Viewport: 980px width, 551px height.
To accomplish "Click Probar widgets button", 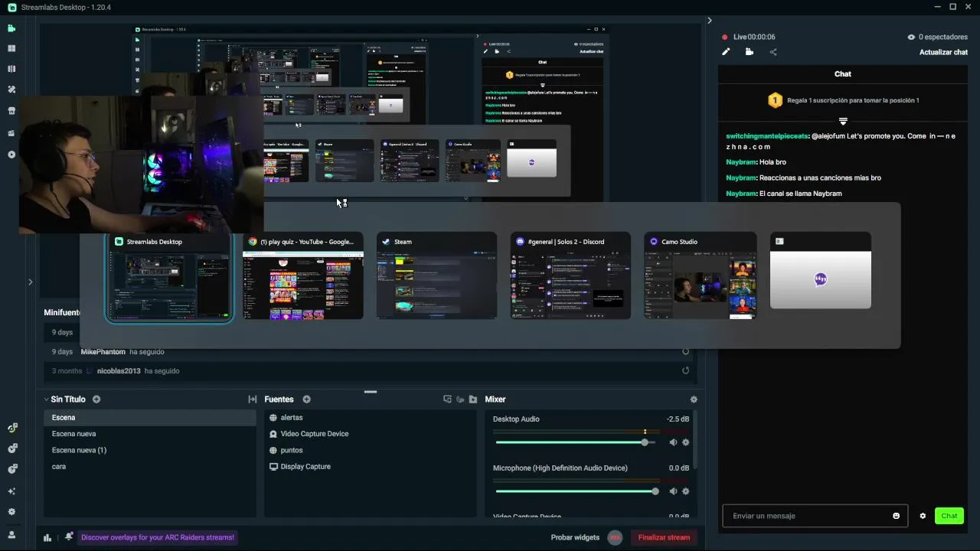I will [x=575, y=537].
